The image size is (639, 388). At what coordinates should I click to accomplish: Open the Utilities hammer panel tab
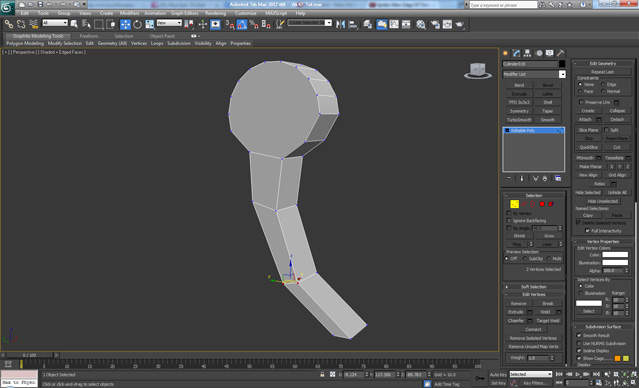(x=561, y=53)
